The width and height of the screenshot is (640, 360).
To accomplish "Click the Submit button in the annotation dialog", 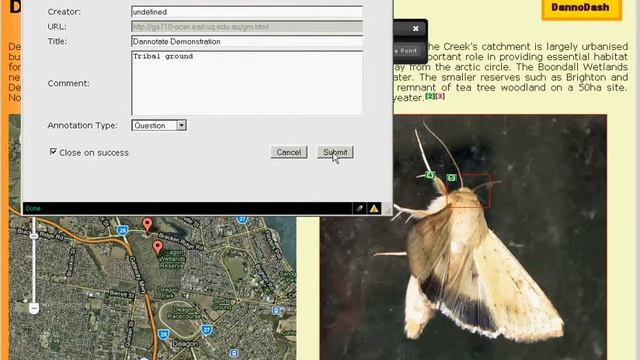I will coord(335,152).
